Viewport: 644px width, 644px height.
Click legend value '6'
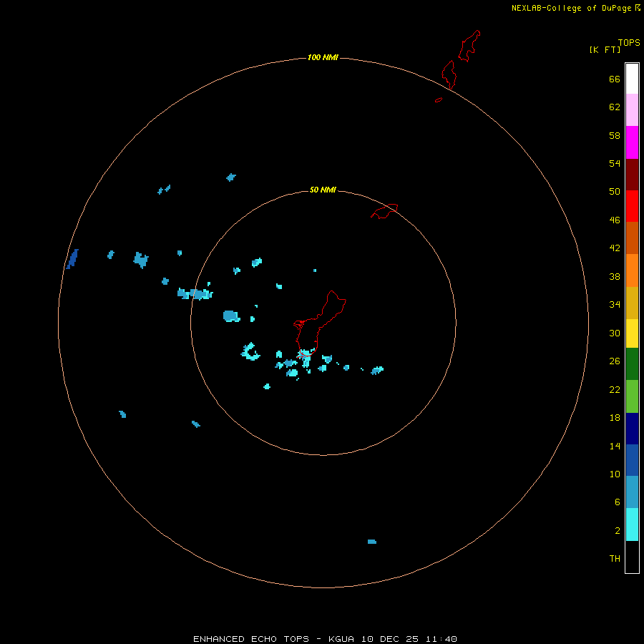(618, 502)
